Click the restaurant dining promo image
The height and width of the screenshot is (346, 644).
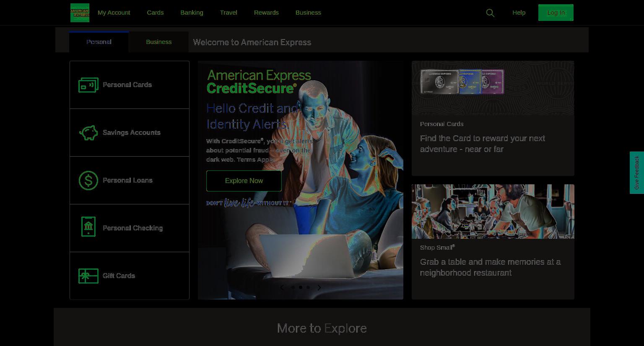pyautogui.click(x=493, y=212)
